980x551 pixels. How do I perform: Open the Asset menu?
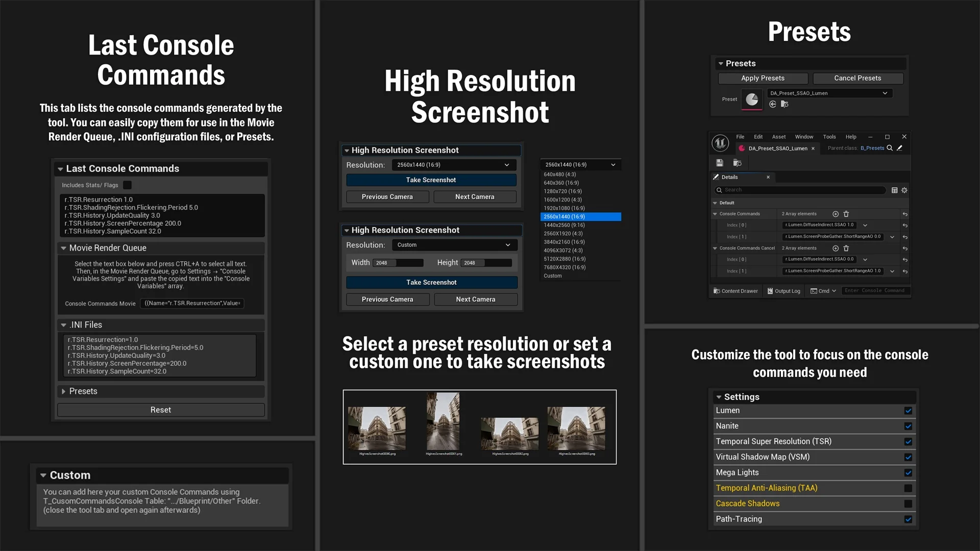pos(778,137)
